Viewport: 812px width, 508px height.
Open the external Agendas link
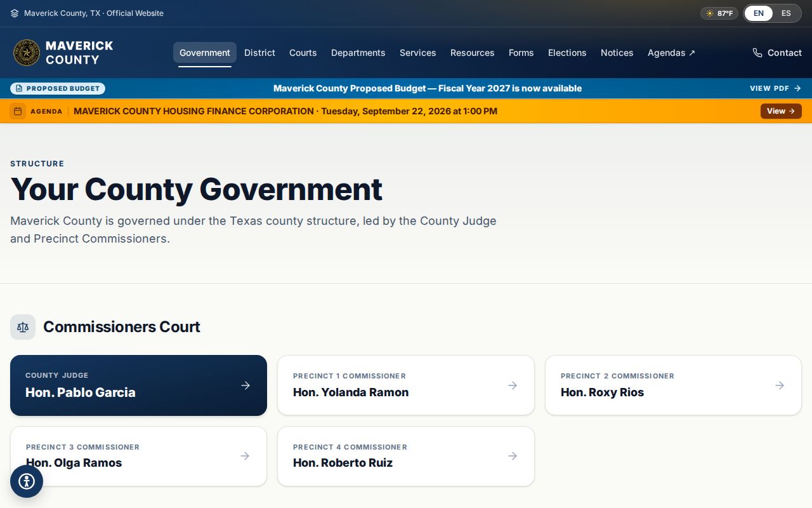(671, 53)
